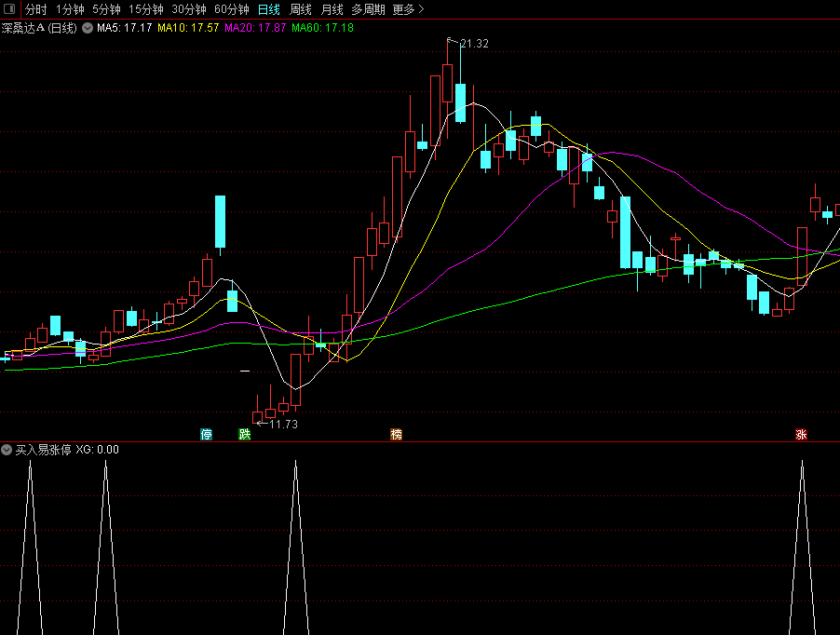Select the 5分钟 period tab
The width and height of the screenshot is (840, 635).
tap(106, 9)
